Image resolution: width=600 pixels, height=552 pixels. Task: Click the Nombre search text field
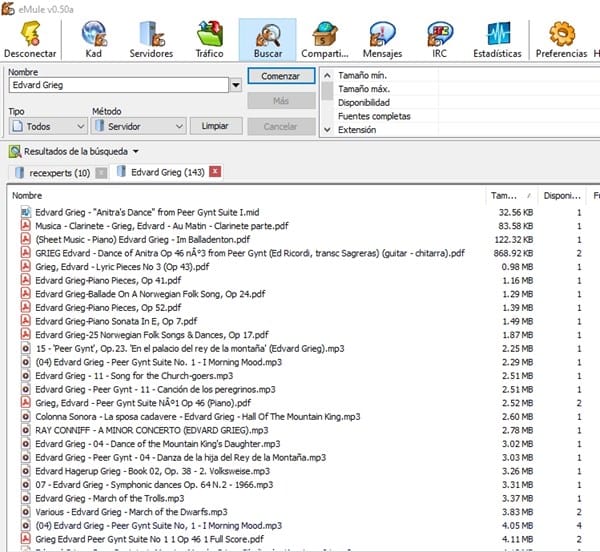[119, 85]
